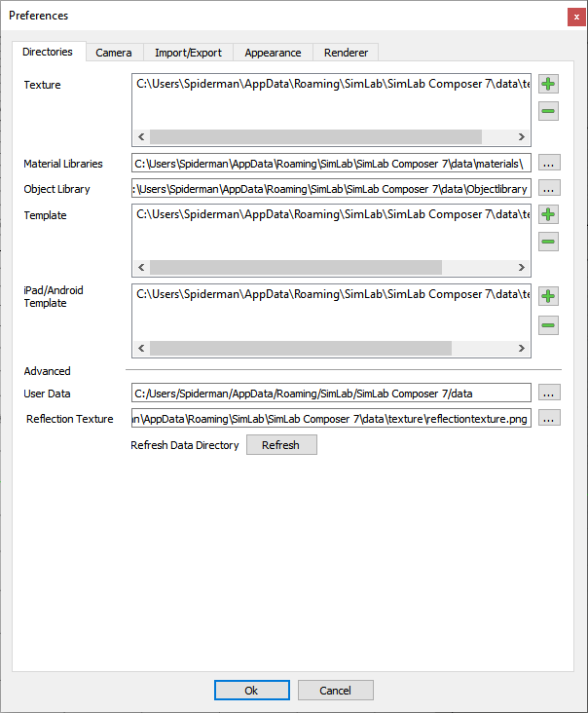Screen dimensions: 588x713
Task: Click green minus icon beside Texture list
Action: point(548,112)
